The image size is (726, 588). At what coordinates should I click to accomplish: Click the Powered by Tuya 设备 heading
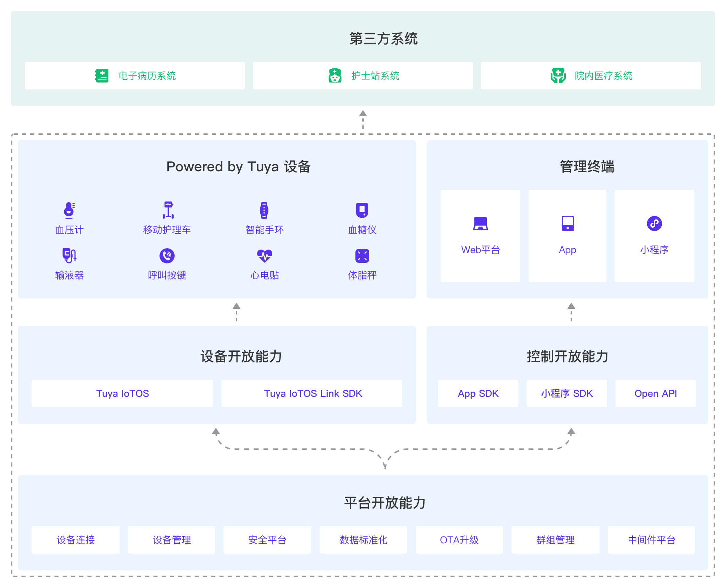(x=239, y=167)
